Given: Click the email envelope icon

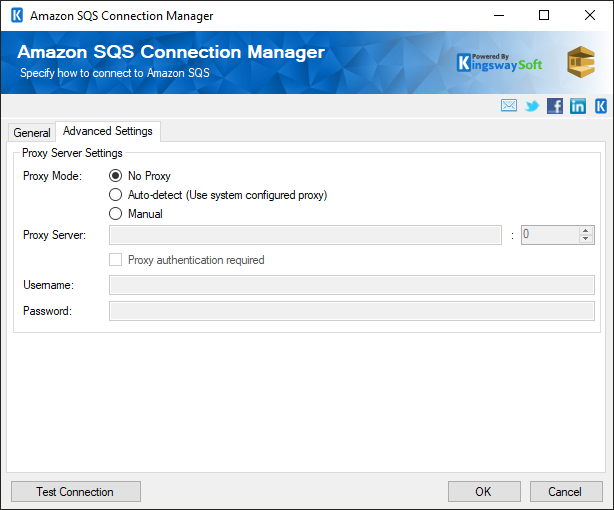Looking at the screenshot, I should click(509, 106).
